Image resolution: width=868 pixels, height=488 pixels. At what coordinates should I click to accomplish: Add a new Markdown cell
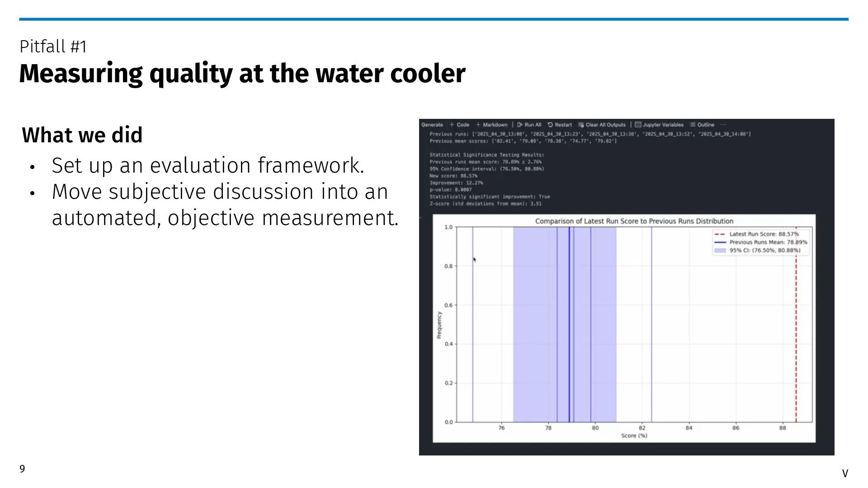(x=492, y=125)
